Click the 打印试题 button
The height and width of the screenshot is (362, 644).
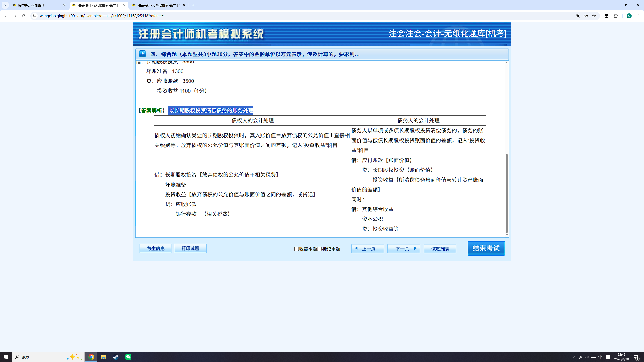click(190, 248)
